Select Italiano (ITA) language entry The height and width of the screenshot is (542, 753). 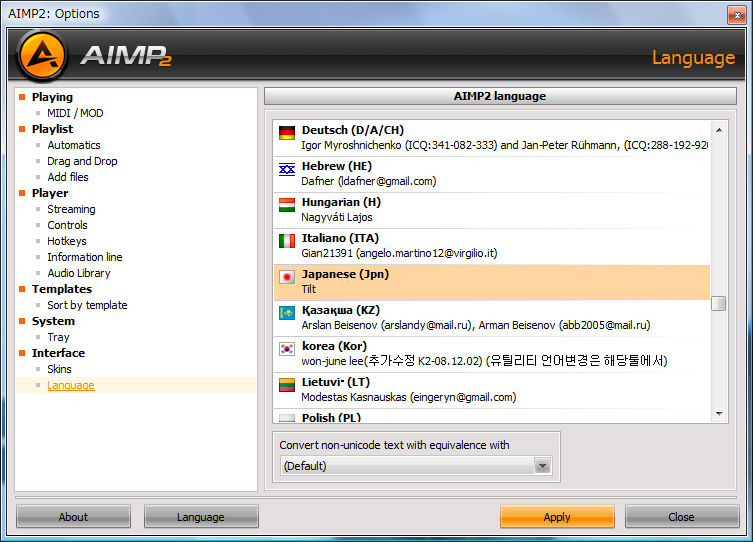(492, 246)
